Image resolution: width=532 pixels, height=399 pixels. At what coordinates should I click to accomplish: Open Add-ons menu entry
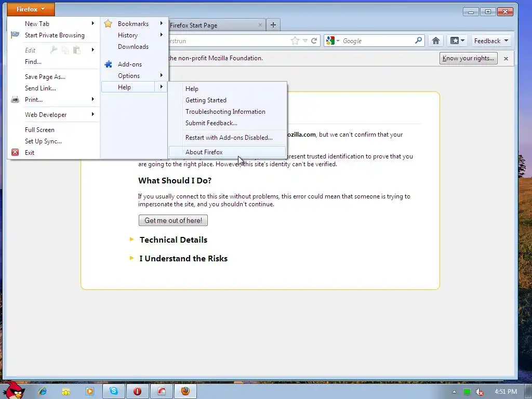point(129,64)
